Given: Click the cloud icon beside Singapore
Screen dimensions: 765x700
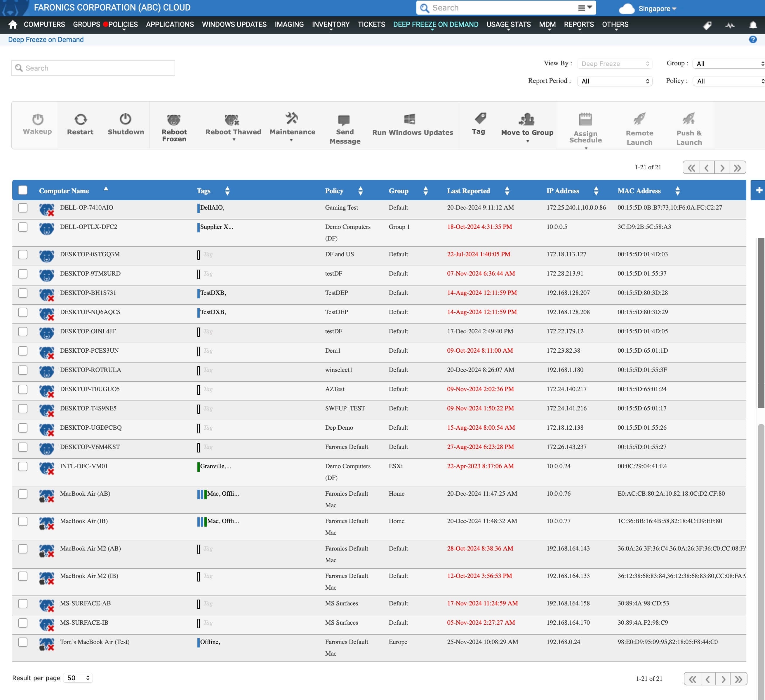Looking at the screenshot, I should [x=627, y=9].
